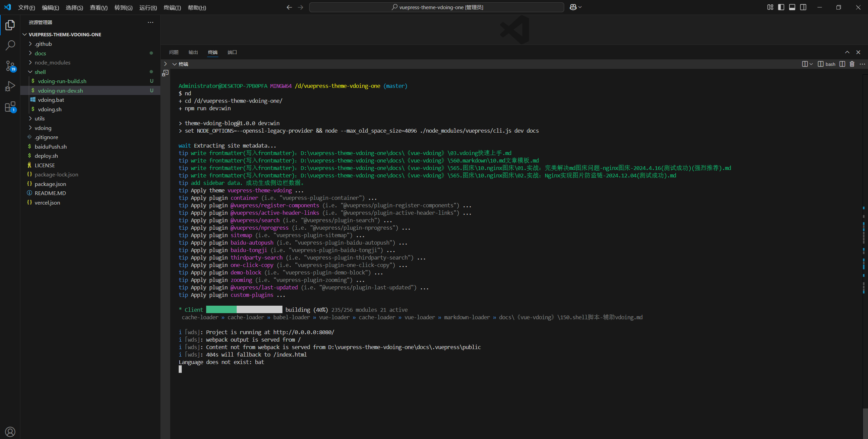The height and width of the screenshot is (439, 868).
Task: Switch to the 端口 panel tab
Action: (x=232, y=52)
